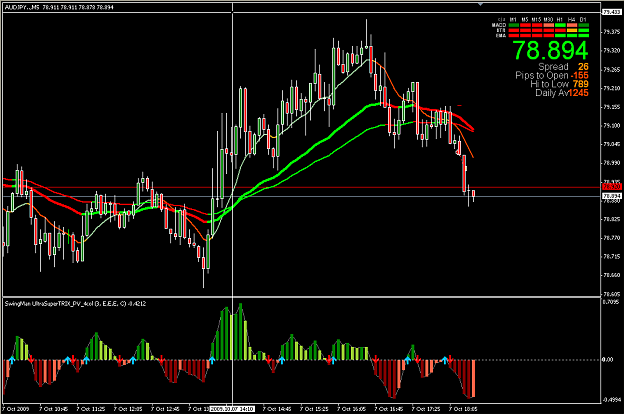Click the EMA cell under D1
This screenshot has width=625, height=415.
584,35
